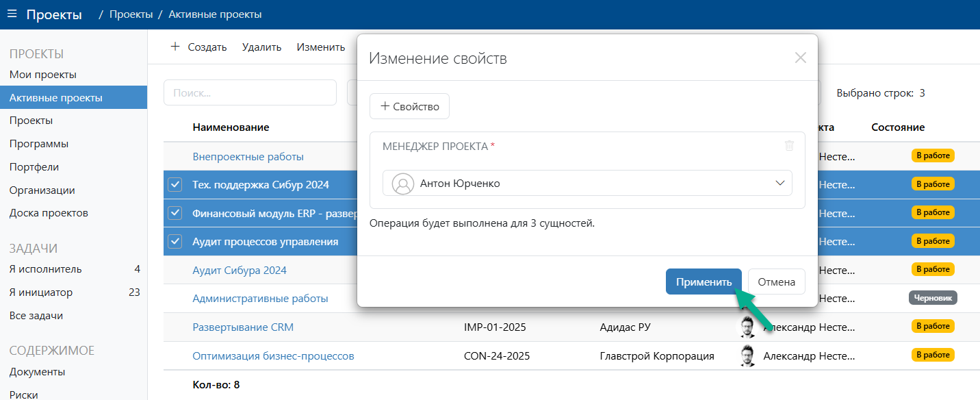Close the Изменение свойств dialog with the X
The height and width of the screenshot is (400, 980).
(x=799, y=58)
